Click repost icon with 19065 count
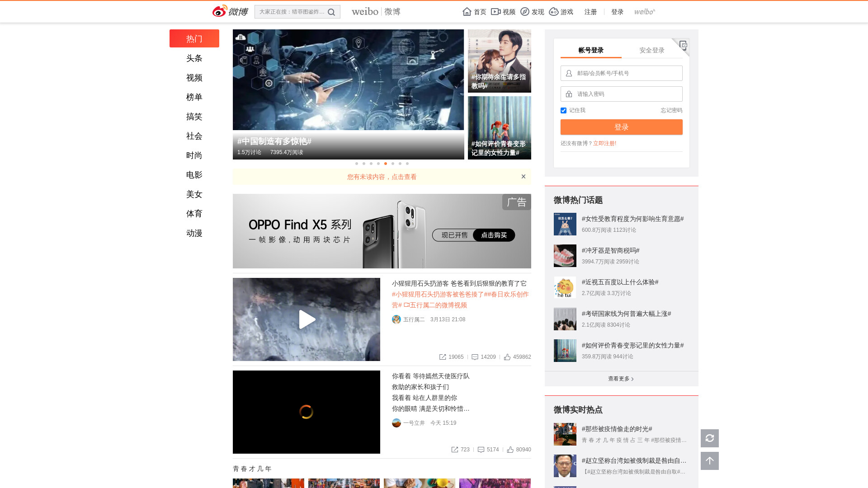Image resolution: width=868 pixels, height=488 pixels. [443, 357]
